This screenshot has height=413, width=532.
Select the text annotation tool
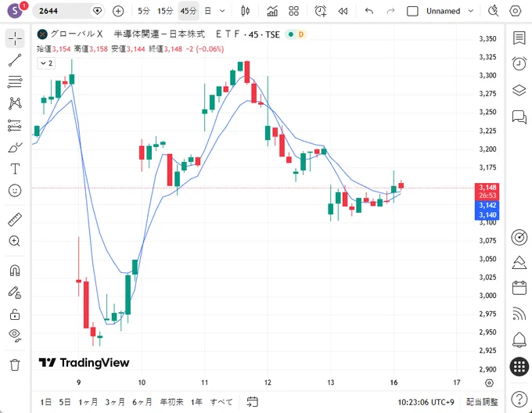(x=15, y=168)
